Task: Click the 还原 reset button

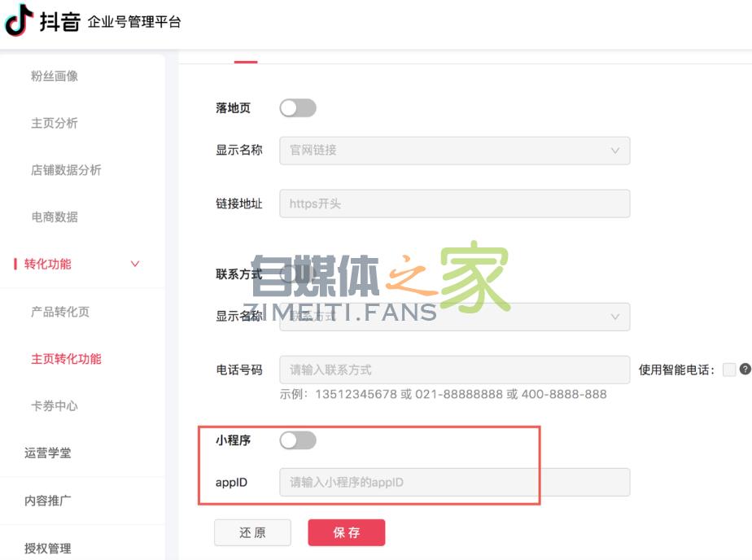Action: coord(252,532)
